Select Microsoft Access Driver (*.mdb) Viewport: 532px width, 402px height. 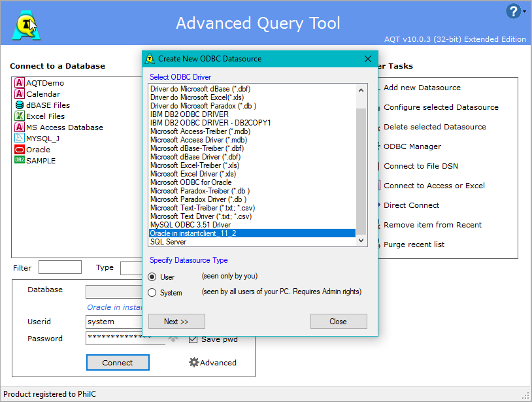pos(252,140)
